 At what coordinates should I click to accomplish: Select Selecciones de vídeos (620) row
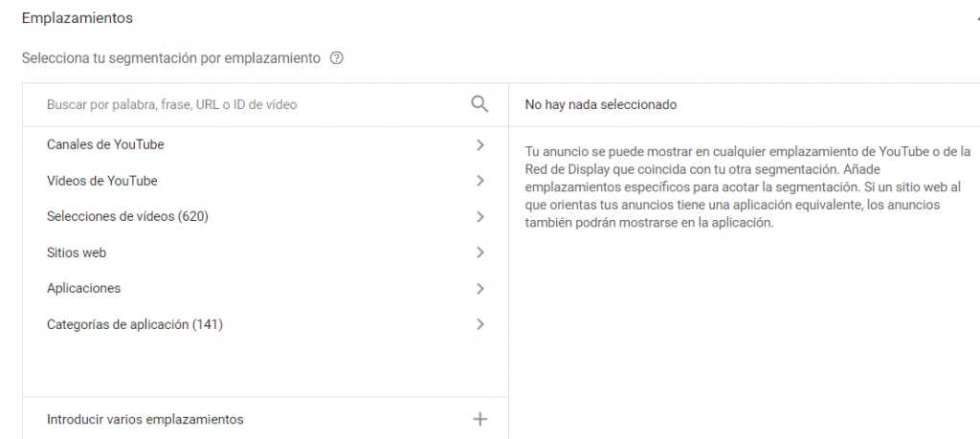click(x=266, y=217)
